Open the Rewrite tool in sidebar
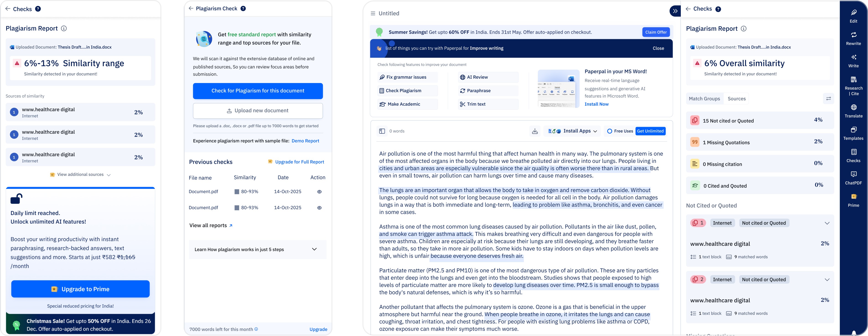This screenshot has width=868, height=336. pos(853,38)
